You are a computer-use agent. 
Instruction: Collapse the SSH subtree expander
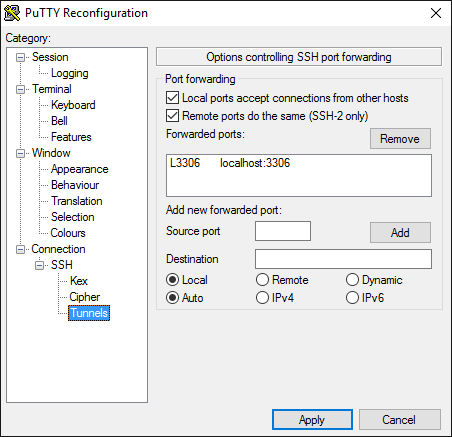point(40,265)
